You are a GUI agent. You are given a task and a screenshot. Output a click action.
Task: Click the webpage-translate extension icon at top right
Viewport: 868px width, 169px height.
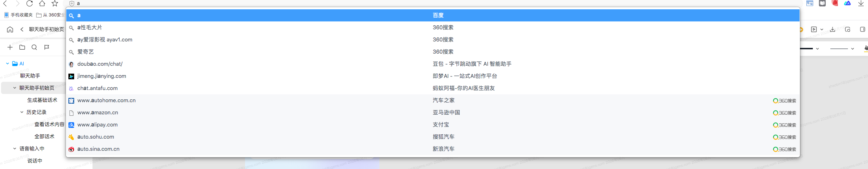pyautogui.click(x=810, y=4)
